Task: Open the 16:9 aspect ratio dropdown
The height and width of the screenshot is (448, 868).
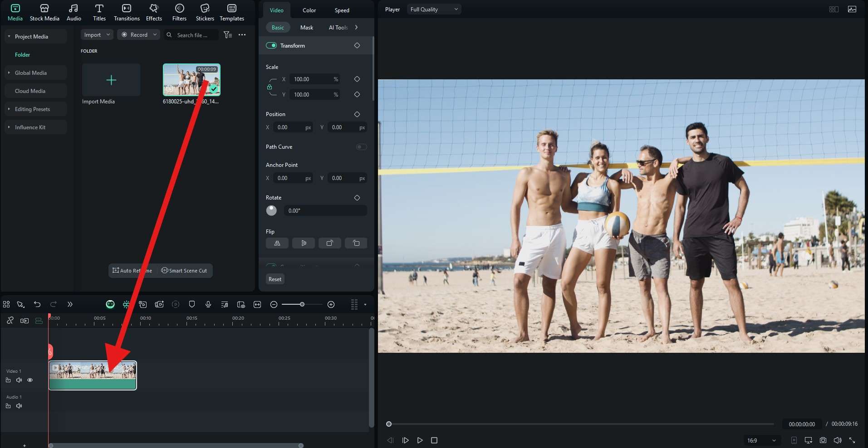Action: (761, 440)
